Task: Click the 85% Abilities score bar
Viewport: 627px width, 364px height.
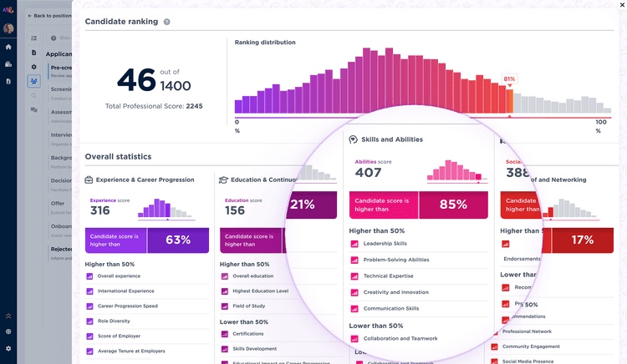Action: (453, 205)
